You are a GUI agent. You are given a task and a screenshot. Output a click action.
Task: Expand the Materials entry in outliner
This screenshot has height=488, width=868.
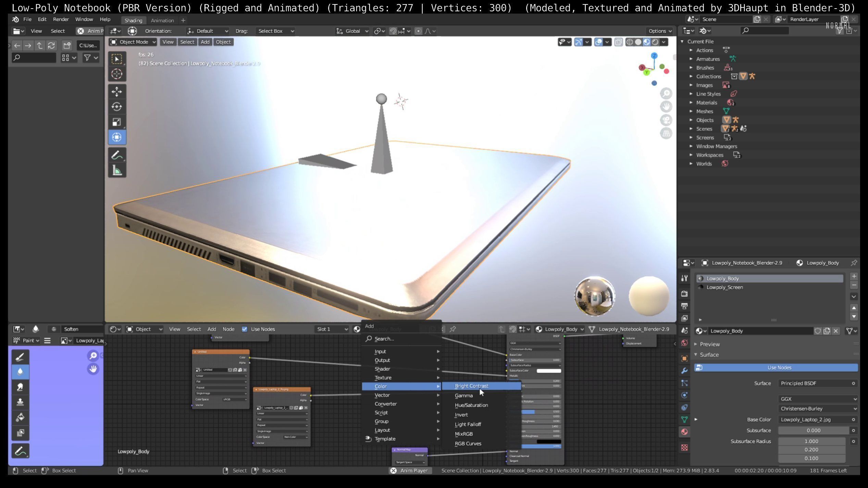691,102
